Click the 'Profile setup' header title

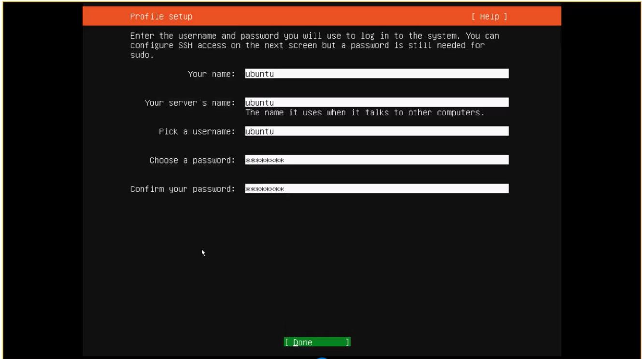coord(161,16)
